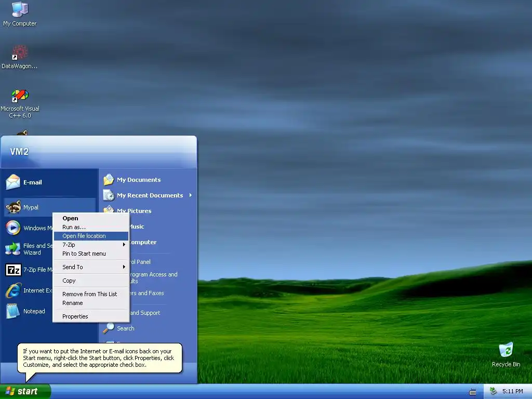Click the Start menu tip balloon
The height and width of the screenshot is (399, 532).
click(x=100, y=358)
